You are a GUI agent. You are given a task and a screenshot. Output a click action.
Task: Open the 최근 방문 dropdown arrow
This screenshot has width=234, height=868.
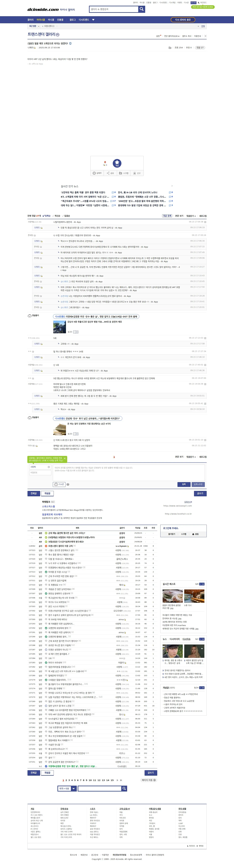coord(38,26)
